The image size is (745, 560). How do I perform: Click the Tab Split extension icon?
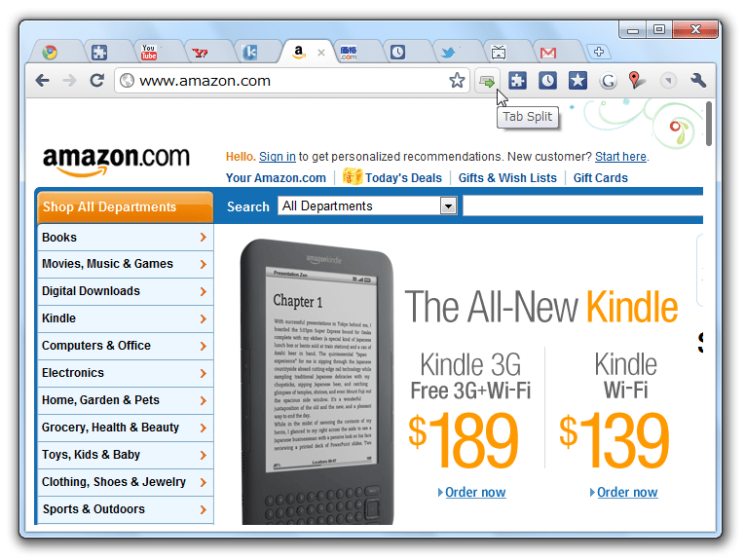487,81
